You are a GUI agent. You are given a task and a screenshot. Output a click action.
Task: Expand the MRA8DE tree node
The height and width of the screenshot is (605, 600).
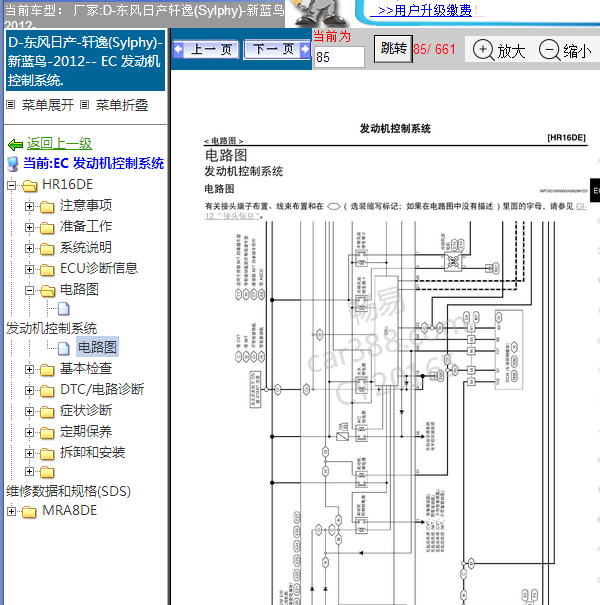pos(11,512)
